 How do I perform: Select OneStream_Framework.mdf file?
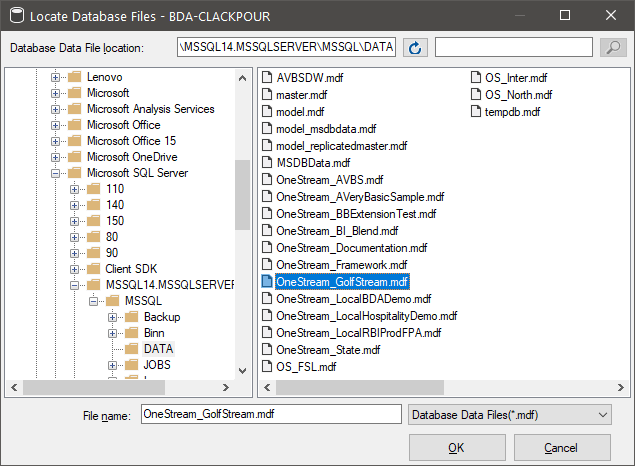click(x=341, y=265)
